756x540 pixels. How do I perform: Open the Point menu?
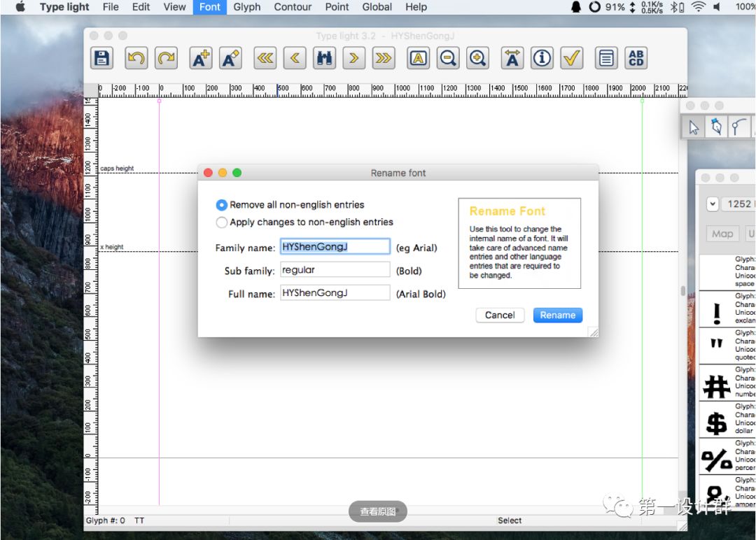[x=337, y=7]
